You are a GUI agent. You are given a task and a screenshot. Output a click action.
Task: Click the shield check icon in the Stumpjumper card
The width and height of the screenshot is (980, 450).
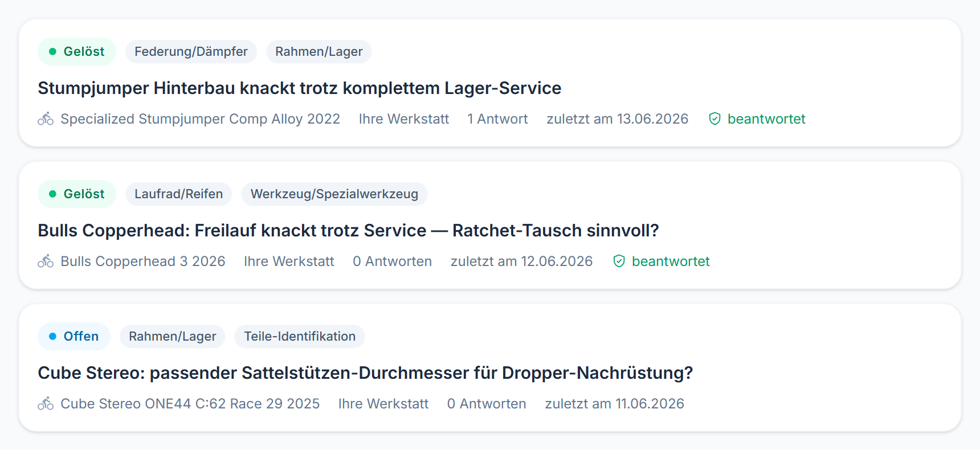coord(714,118)
